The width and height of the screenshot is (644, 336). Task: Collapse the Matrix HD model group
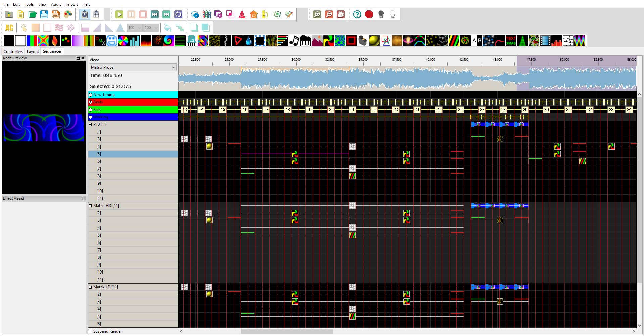click(90, 206)
